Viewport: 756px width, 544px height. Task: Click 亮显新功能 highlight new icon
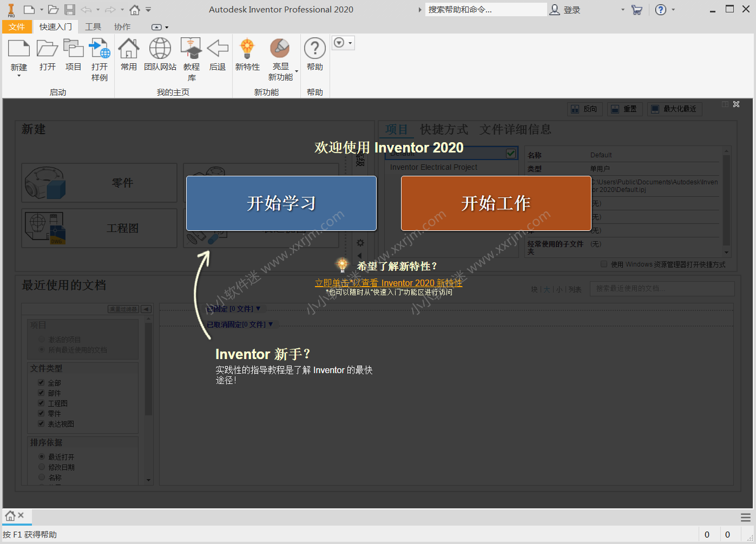(x=280, y=49)
